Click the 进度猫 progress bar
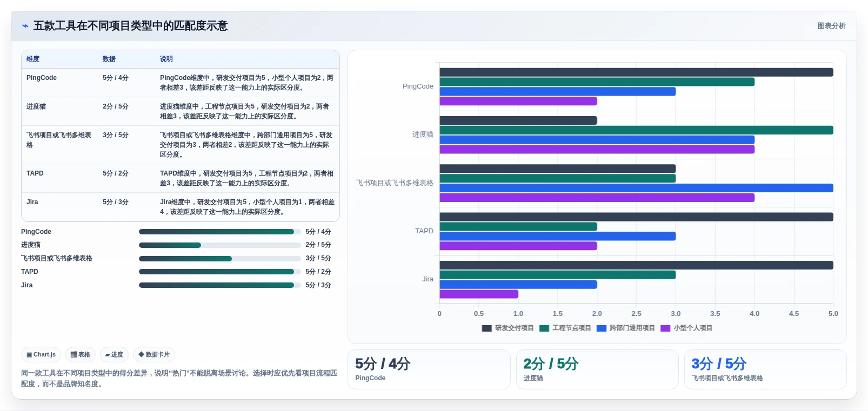 219,245
